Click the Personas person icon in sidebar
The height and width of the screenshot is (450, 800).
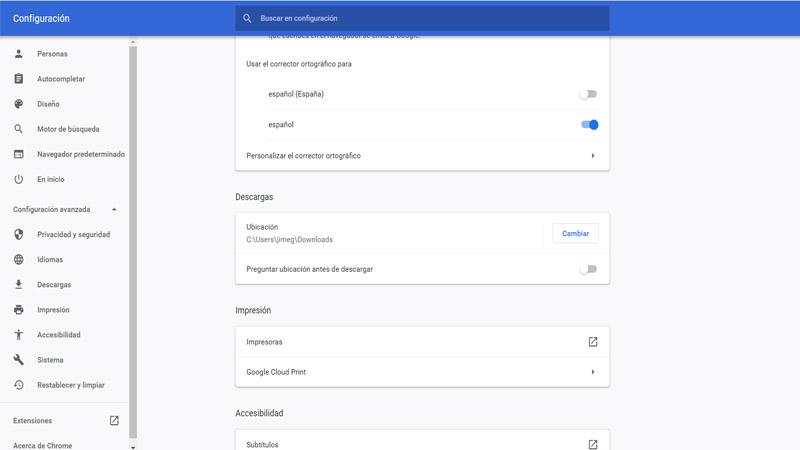coord(18,54)
